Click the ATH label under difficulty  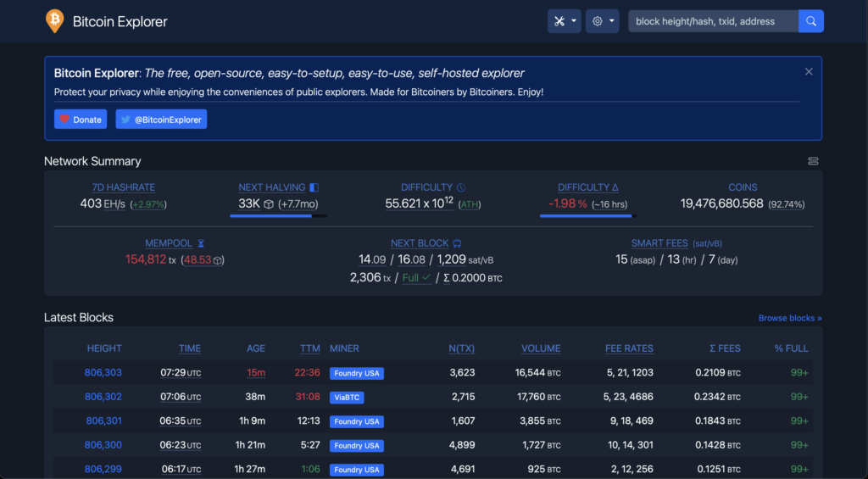pyautogui.click(x=470, y=204)
